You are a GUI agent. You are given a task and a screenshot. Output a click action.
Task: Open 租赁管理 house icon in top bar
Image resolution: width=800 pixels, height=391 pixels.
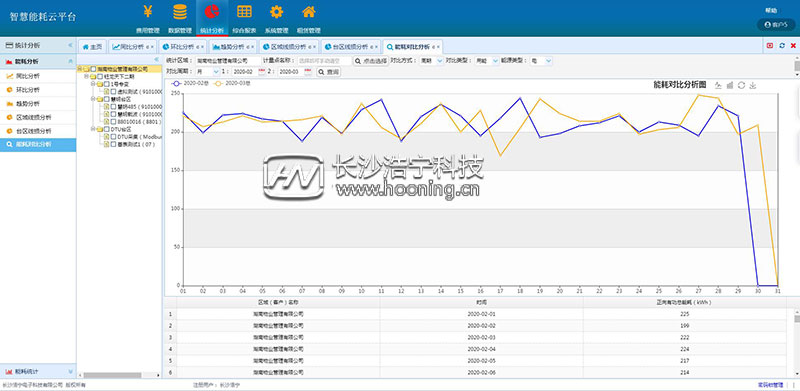pyautogui.click(x=308, y=12)
